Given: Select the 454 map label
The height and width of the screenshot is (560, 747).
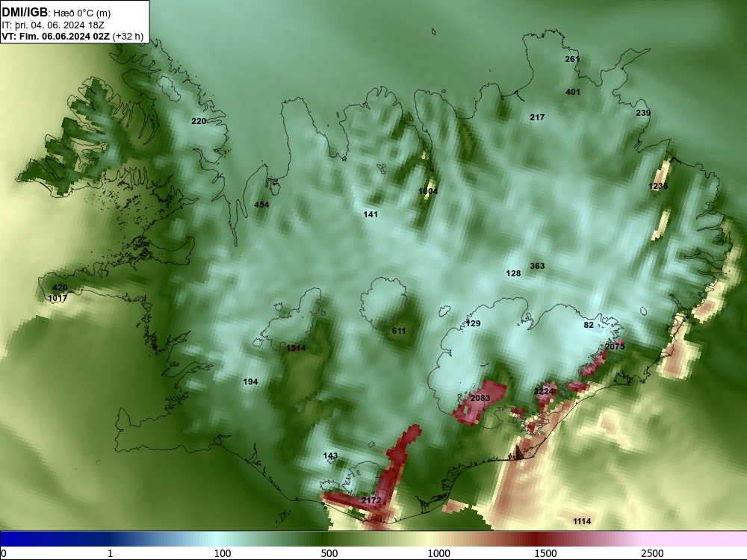Looking at the screenshot, I should (261, 205).
